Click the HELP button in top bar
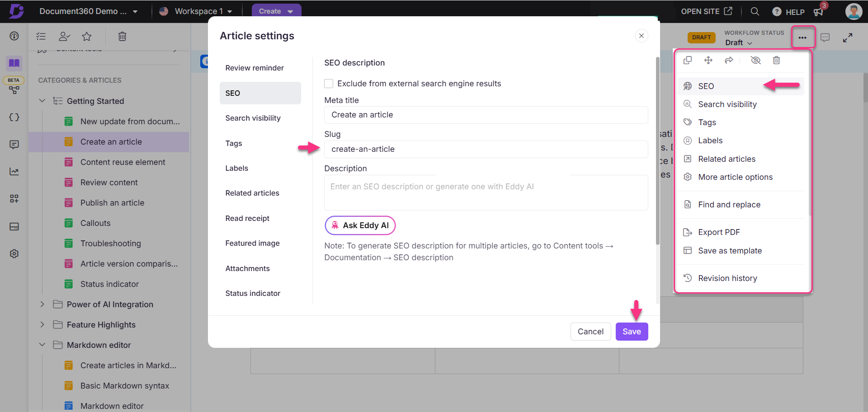The image size is (868, 412). pyautogui.click(x=788, y=12)
